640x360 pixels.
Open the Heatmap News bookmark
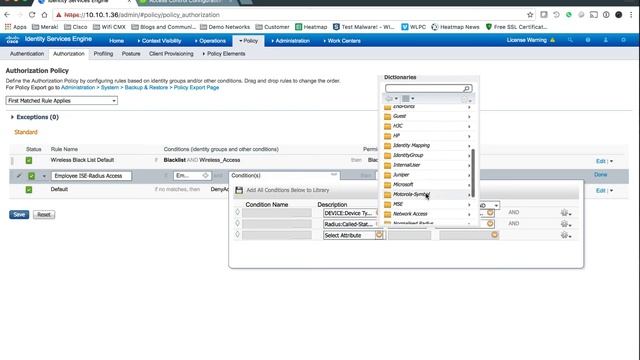pos(455,27)
